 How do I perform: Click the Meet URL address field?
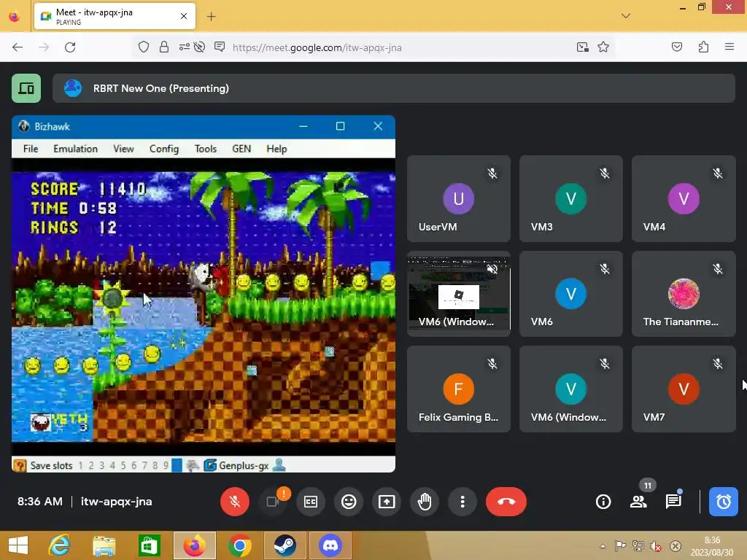[x=317, y=47]
